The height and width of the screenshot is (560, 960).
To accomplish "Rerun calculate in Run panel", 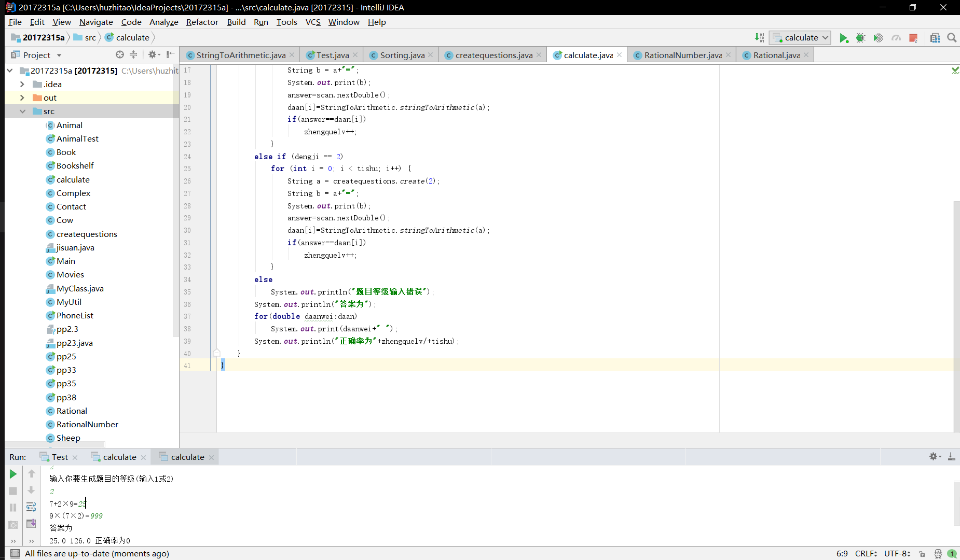I will [13, 474].
